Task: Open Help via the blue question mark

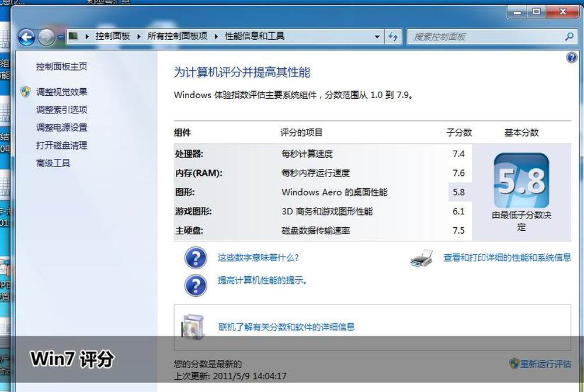Action: click(571, 58)
